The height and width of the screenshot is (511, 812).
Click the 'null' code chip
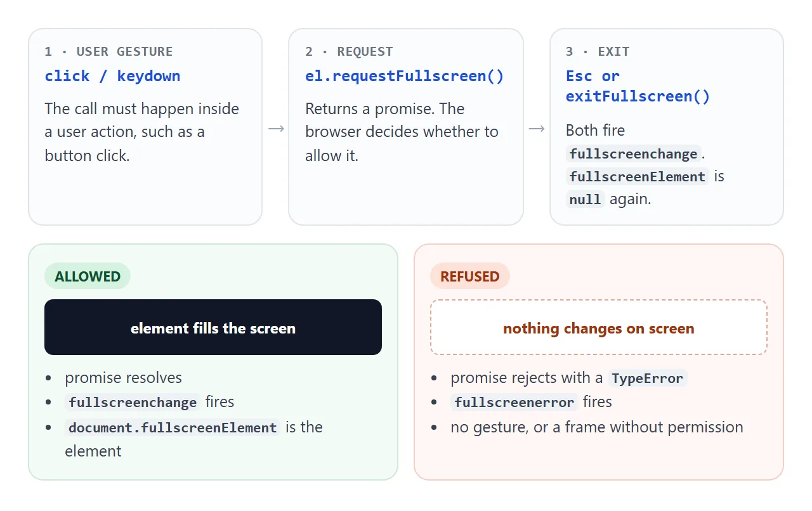point(585,200)
